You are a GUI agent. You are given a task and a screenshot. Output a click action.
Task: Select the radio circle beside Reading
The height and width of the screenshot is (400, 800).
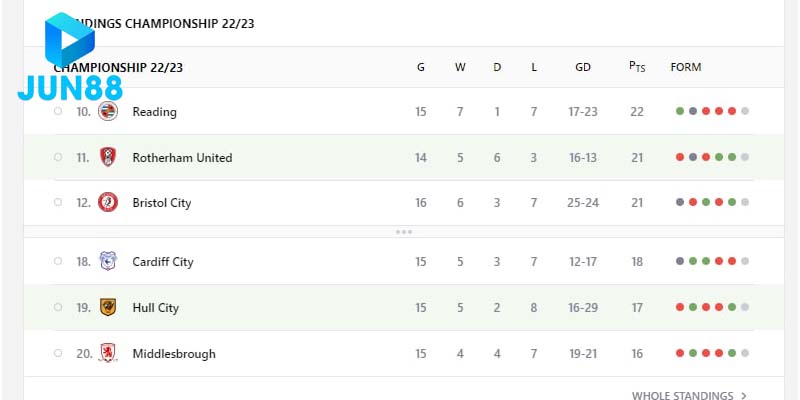[58, 112]
